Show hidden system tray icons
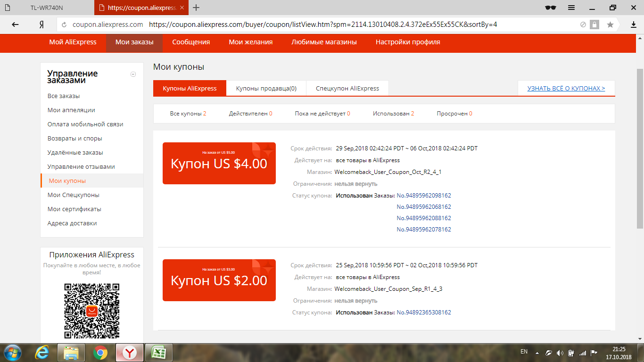The height and width of the screenshot is (362, 644). click(537, 352)
